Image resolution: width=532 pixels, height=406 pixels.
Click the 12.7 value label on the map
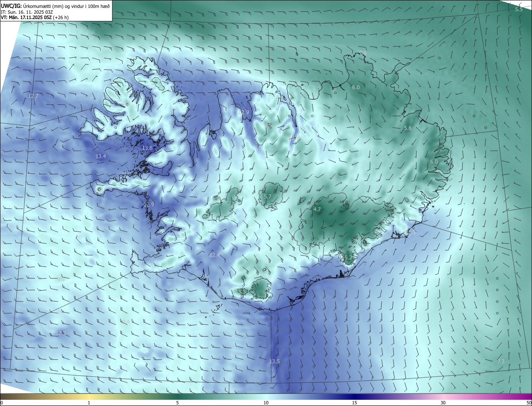tap(33, 96)
